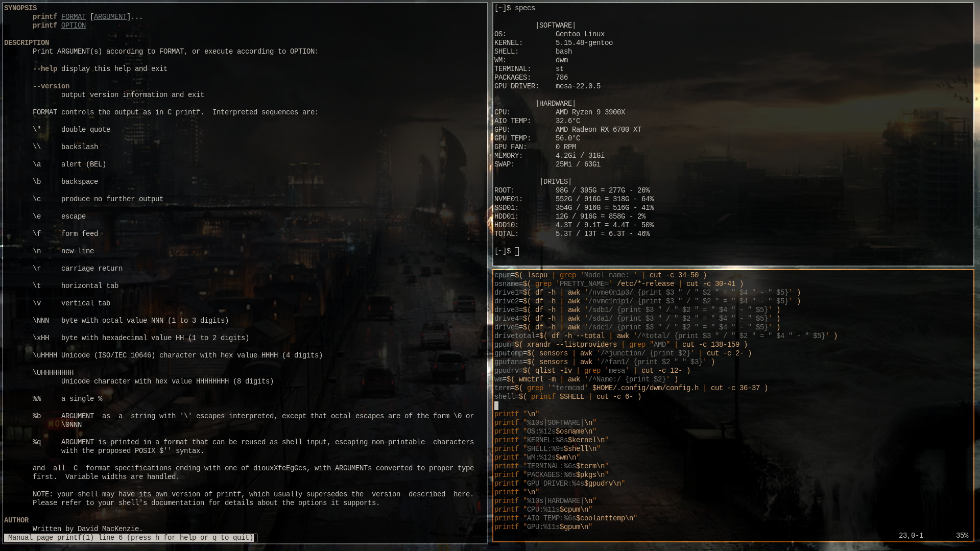Click the shell= printf $SHELL line
Viewport: 980px width, 551px height.
tap(568, 397)
